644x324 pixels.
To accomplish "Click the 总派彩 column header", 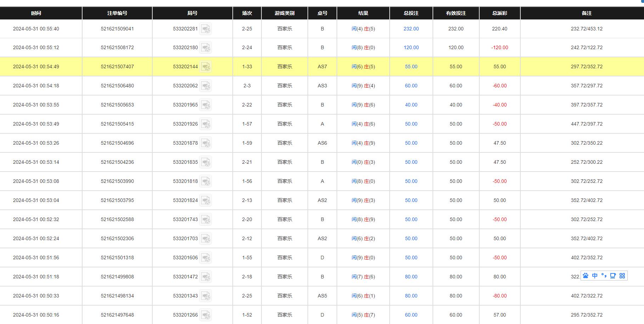I will click(499, 13).
